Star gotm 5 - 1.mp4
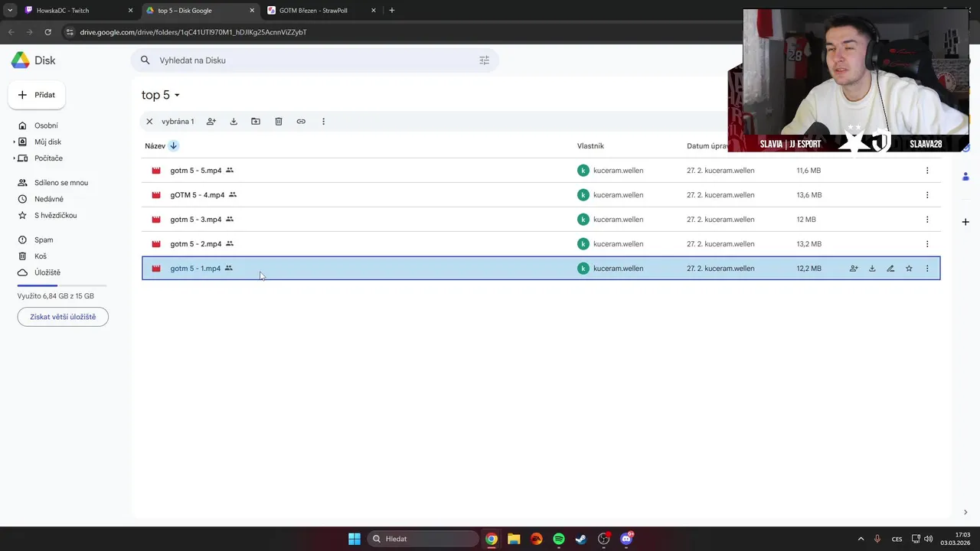The width and height of the screenshot is (980, 551). coord(909,269)
